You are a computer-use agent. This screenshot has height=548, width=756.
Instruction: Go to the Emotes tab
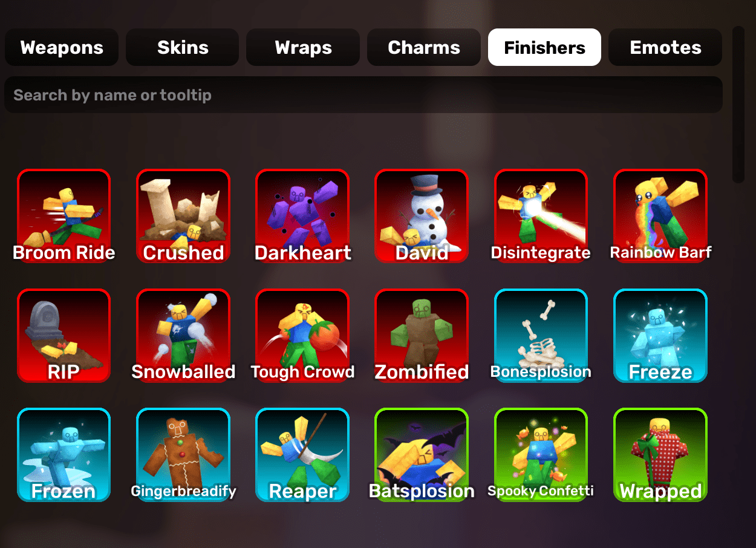pyautogui.click(x=665, y=47)
